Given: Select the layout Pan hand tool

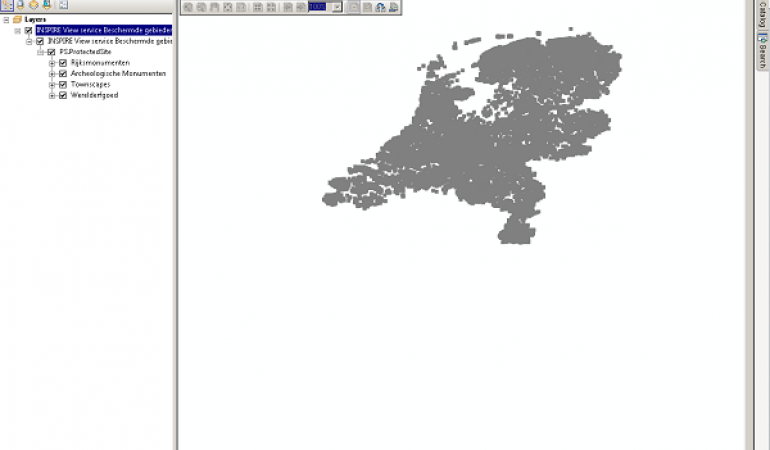Looking at the screenshot, I should coord(215,7).
